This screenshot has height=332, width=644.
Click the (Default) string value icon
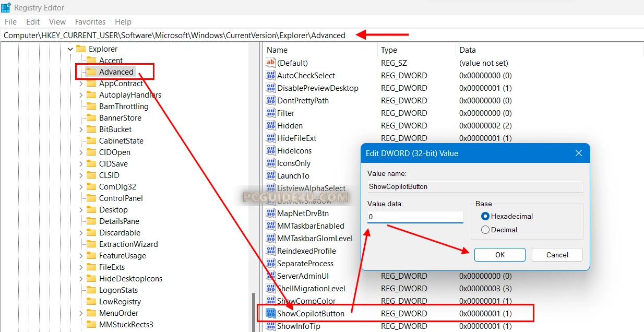point(270,63)
